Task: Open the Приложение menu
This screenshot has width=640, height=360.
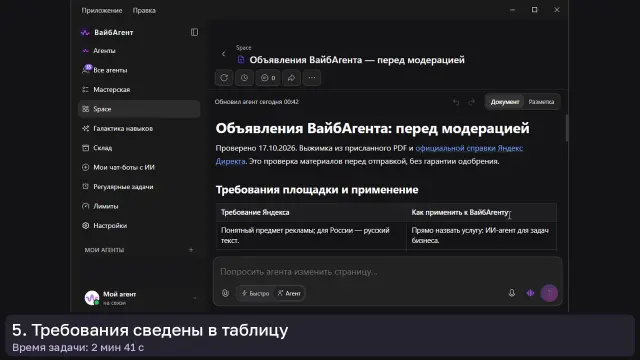Action: tap(102, 11)
